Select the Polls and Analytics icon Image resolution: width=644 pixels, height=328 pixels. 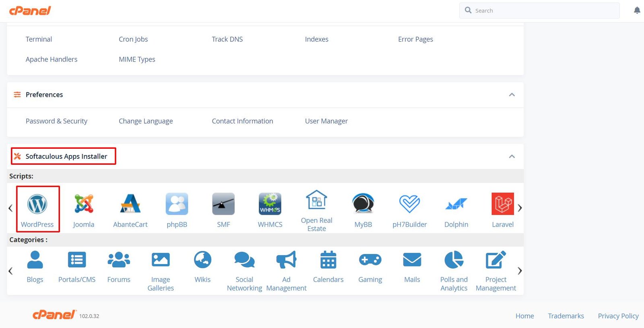point(454,260)
